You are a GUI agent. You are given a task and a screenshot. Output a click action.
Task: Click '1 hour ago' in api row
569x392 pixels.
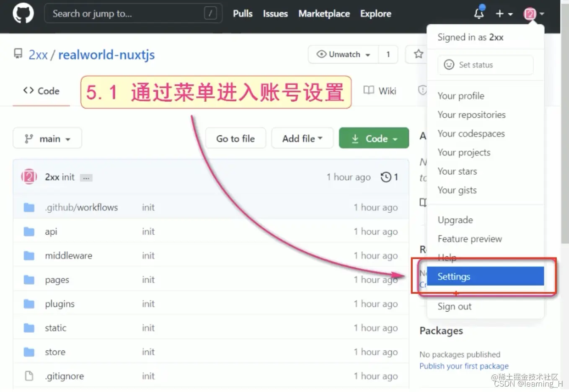375,232
